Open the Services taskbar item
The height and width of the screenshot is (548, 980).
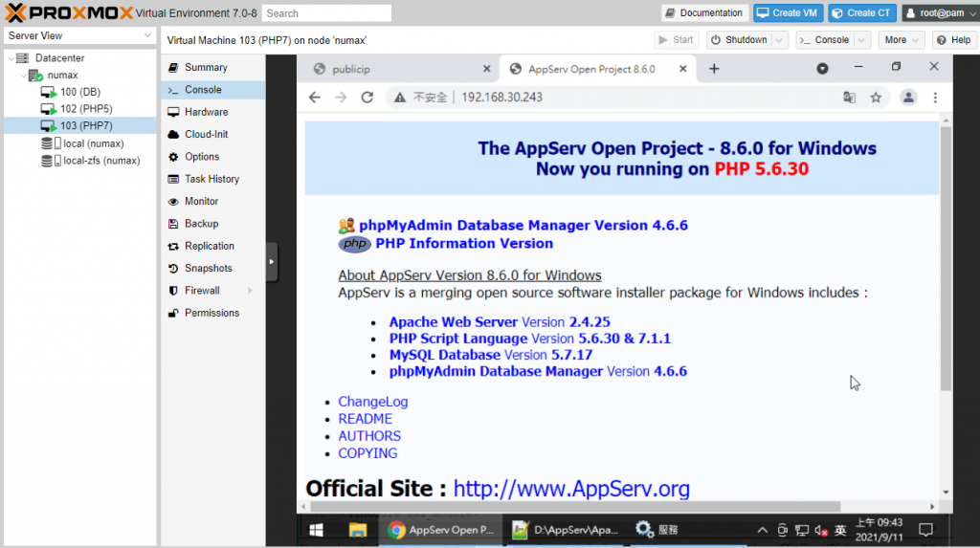point(657,531)
